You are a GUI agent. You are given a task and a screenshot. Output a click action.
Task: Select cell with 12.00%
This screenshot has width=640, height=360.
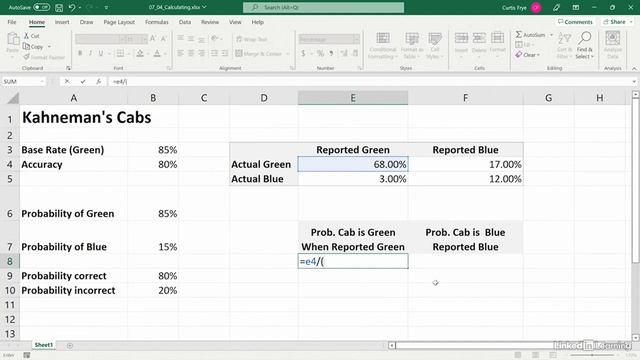pos(465,179)
